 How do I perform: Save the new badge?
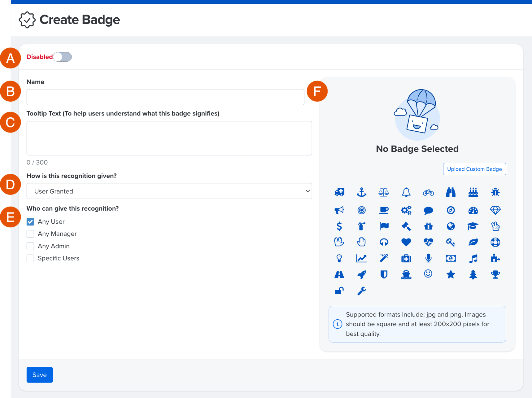pyautogui.click(x=39, y=375)
